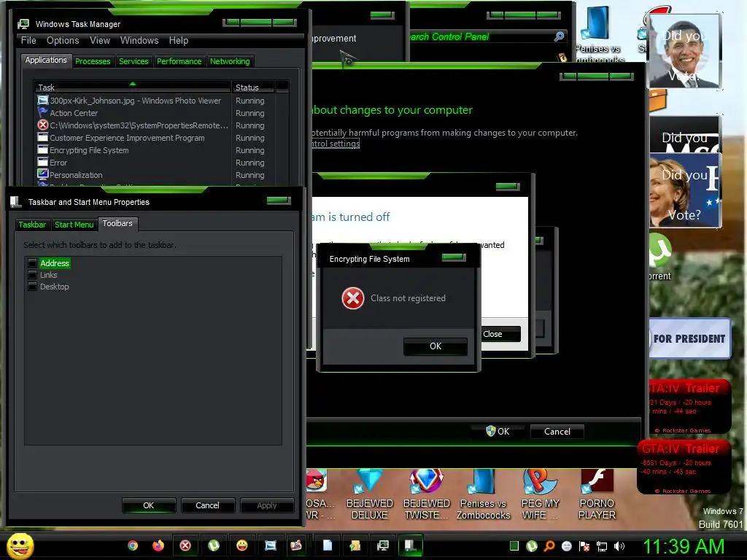Open Windows Photo Viewer taskbar button
Screen dimensions: 747x560
tap(270, 545)
